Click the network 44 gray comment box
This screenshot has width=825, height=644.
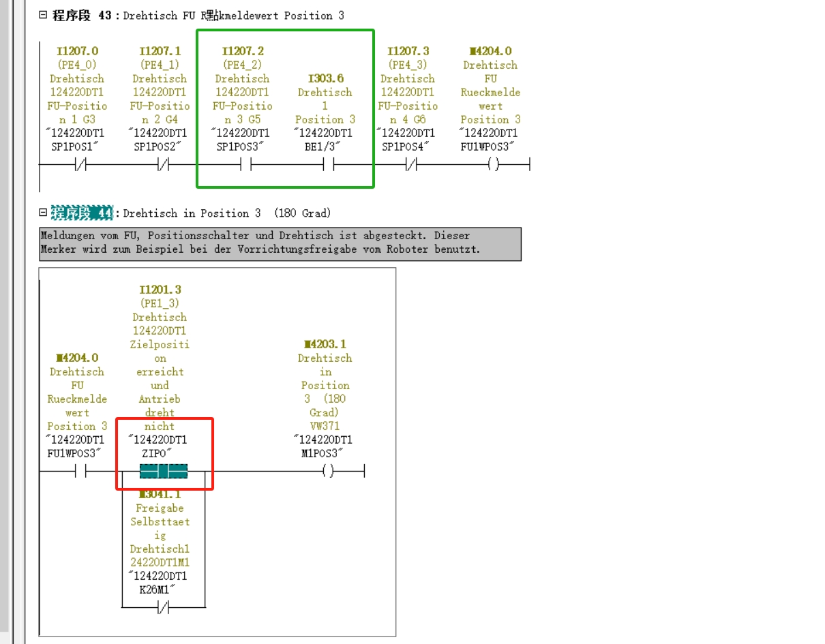pyautogui.click(x=280, y=243)
